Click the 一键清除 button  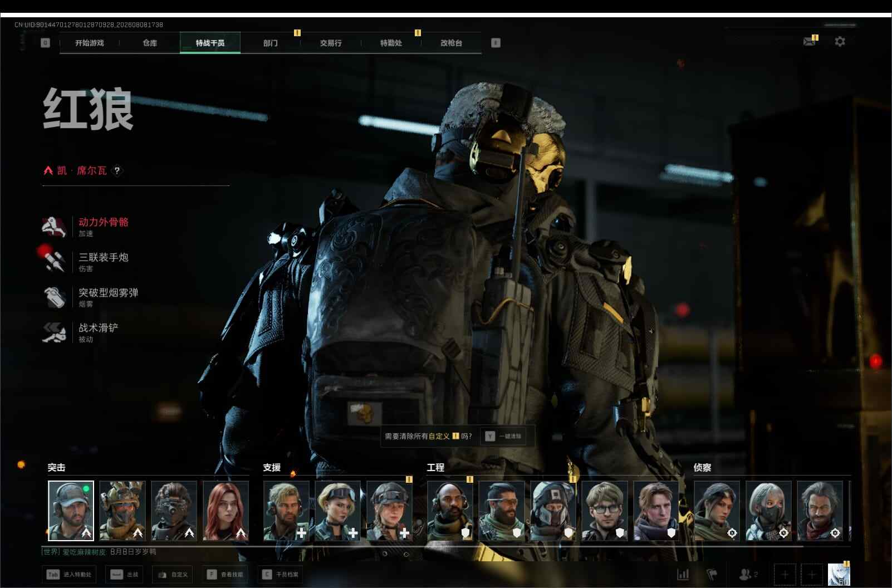503,436
